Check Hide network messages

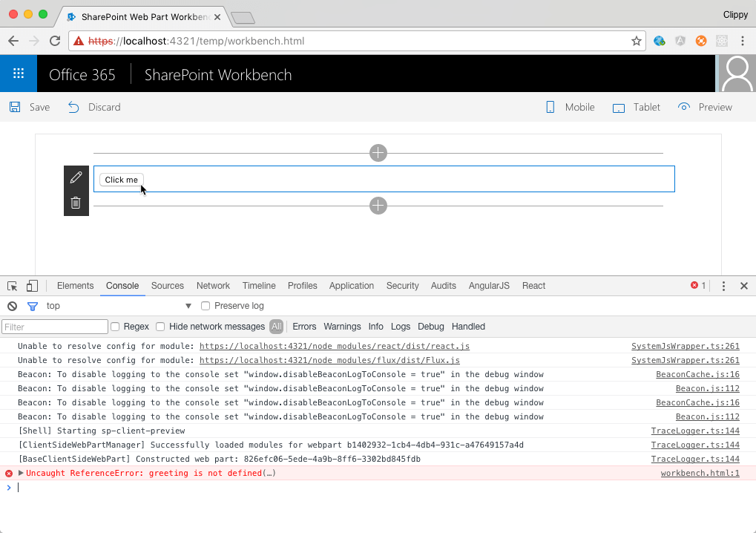coord(160,326)
